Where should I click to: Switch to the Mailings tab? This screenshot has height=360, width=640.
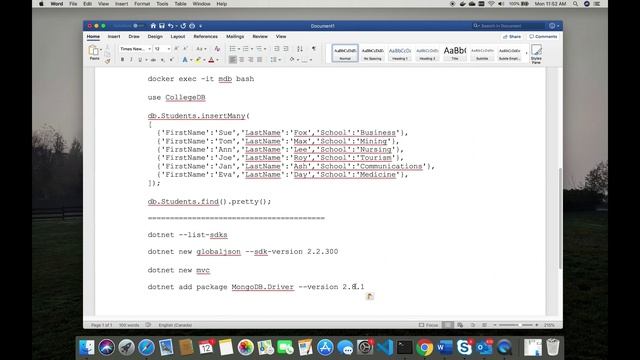[235, 36]
